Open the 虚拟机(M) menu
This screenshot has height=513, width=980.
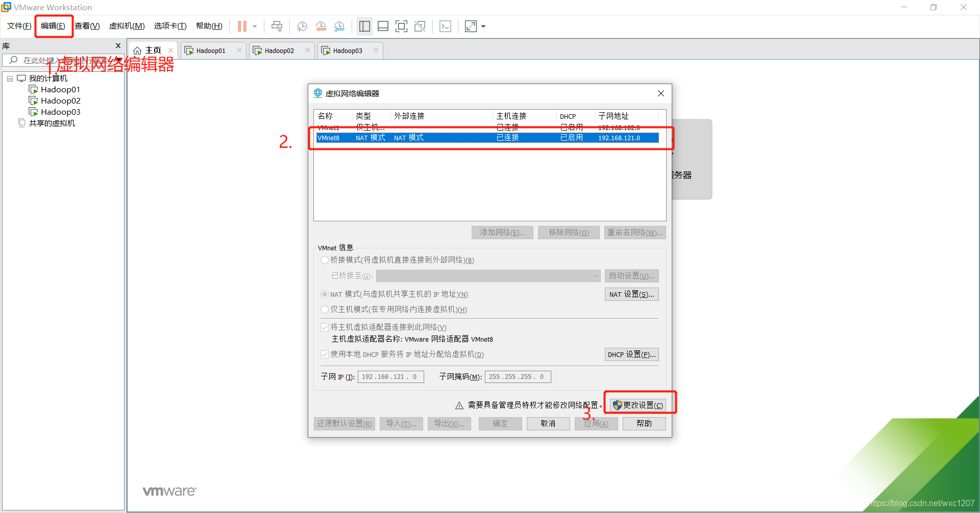click(x=127, y=26)
